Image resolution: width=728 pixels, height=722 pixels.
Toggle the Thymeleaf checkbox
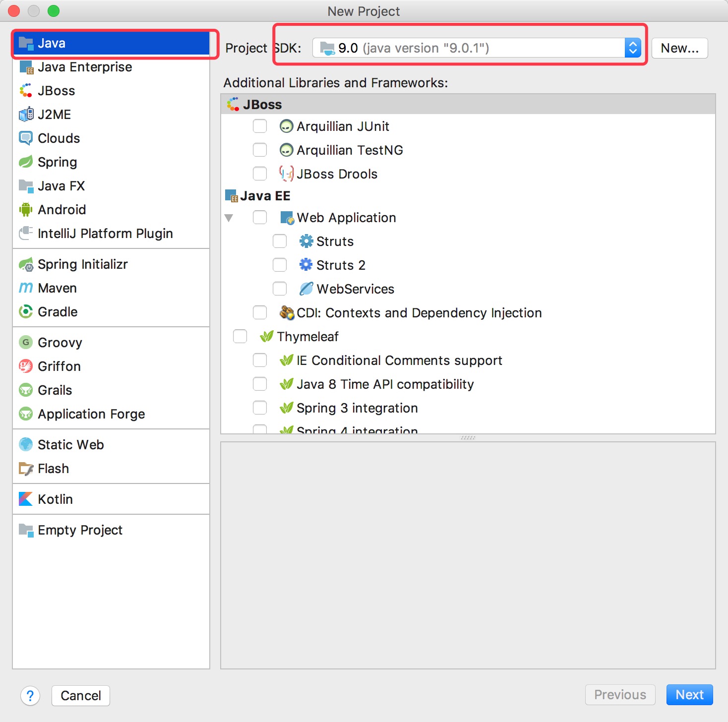240,337
